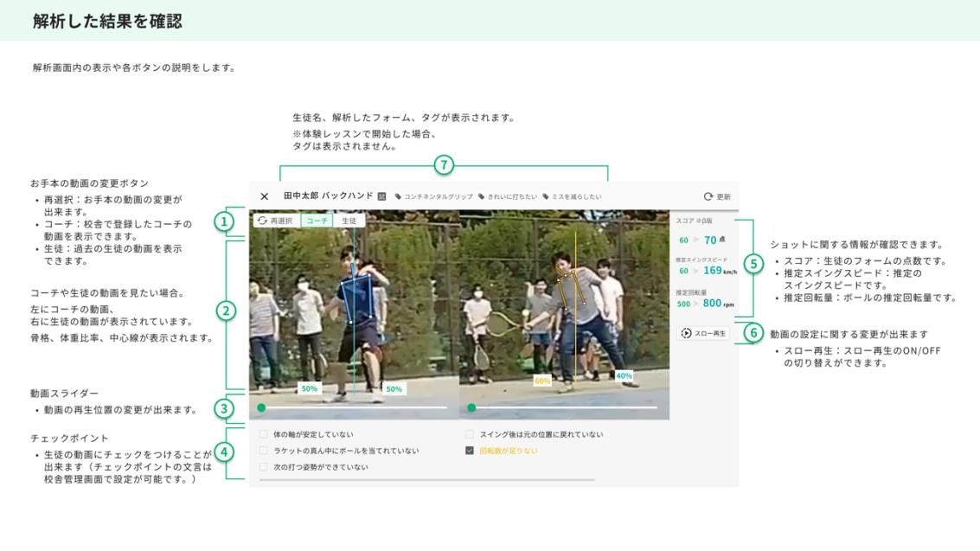Click the coach video slider handle
Screen dimensions: 980x551
[x=261, y=407]
